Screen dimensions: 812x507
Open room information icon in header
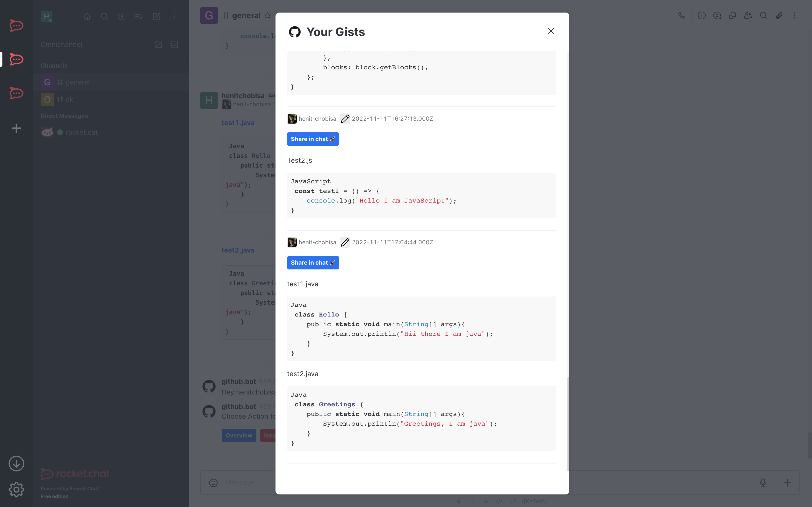tap(702, 15)
